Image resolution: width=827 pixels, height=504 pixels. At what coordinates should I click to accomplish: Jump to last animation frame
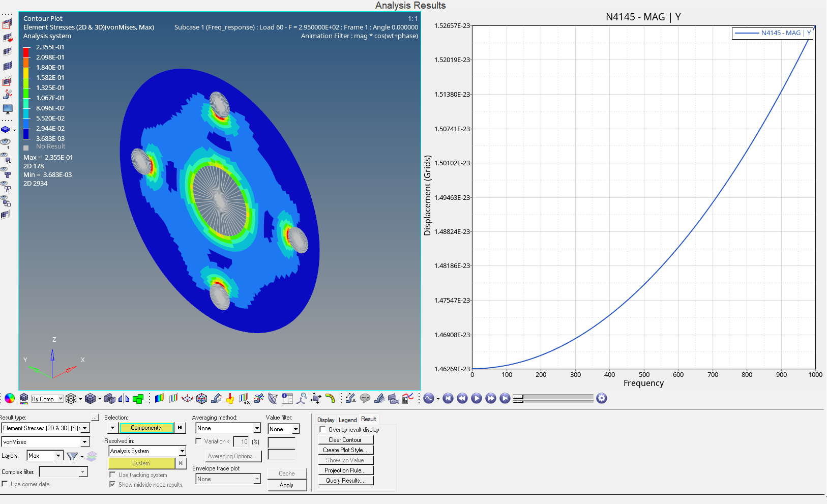click(505, 398)
